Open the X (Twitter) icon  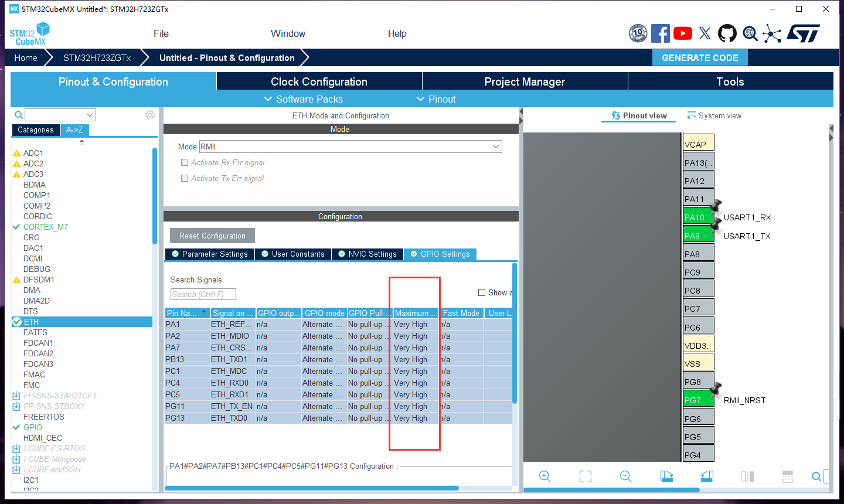click(x=705, y=33)
